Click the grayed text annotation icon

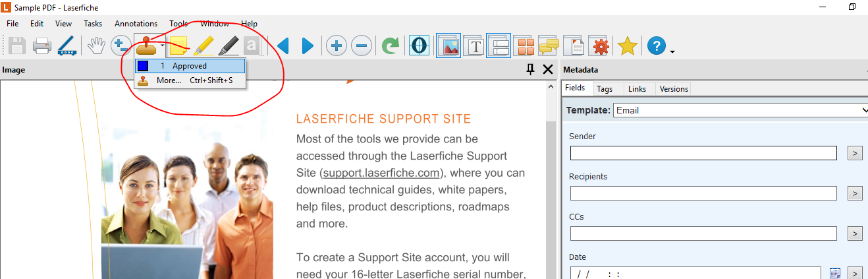252,46
